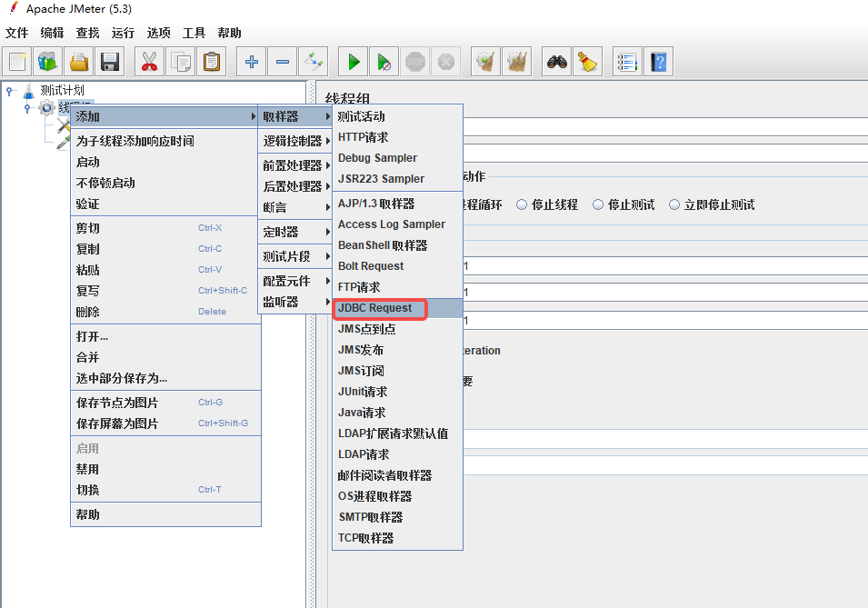Click the Help question mark icon
Image resolution: width=868 pixels, height=608 pixels.
(659, 62)
